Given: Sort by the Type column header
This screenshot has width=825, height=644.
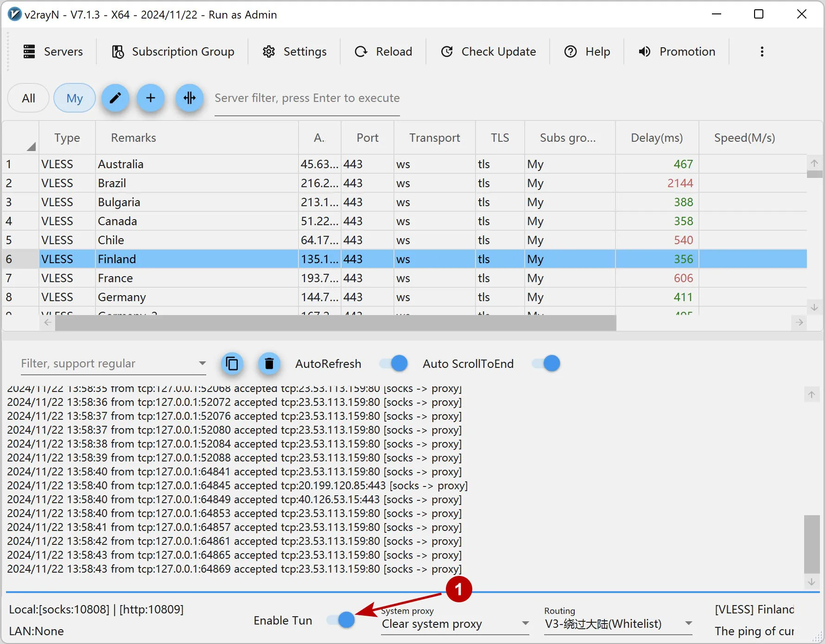Looking at the screenshot, I should coord(67,138).
